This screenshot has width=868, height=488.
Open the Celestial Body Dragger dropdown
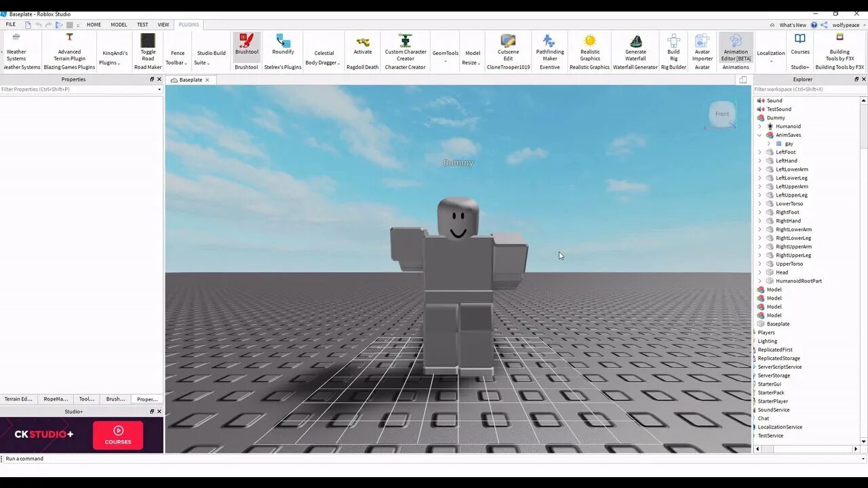coord(323,58)
